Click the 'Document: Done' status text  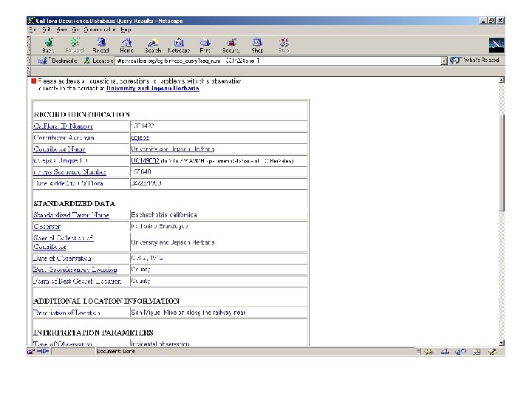116,352
